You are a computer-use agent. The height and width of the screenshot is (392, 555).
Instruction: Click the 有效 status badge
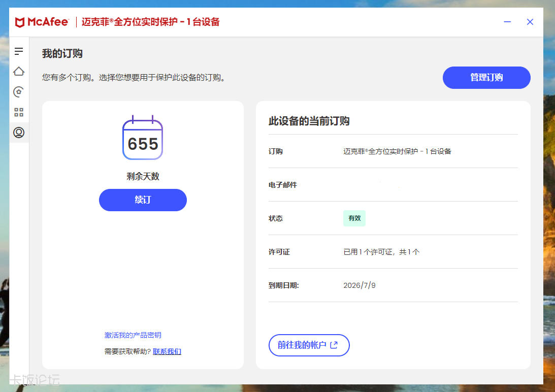click(354, 218)
